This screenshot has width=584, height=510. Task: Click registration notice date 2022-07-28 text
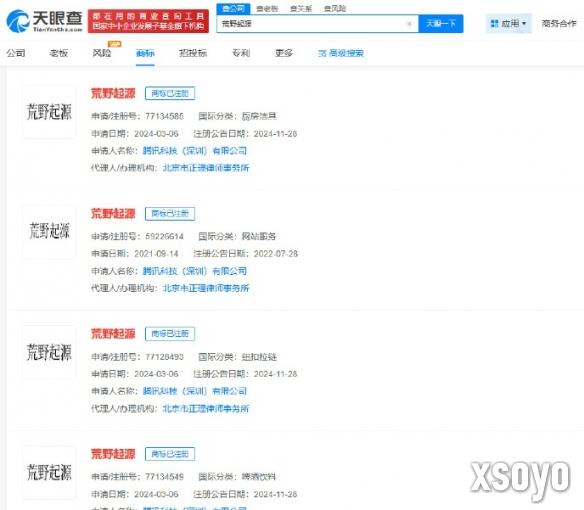[x=276, y=254]
